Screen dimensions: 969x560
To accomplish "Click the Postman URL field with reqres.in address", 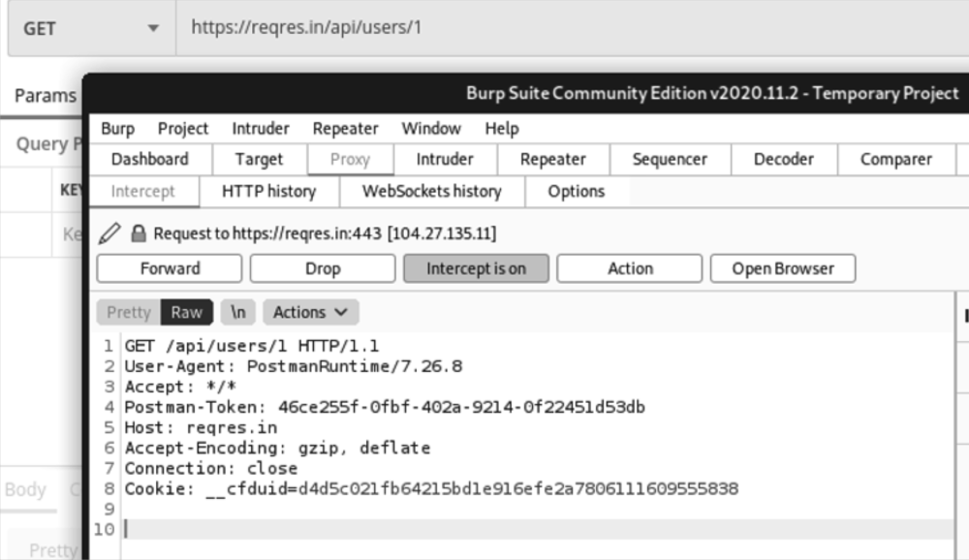I will coord(573,28).
